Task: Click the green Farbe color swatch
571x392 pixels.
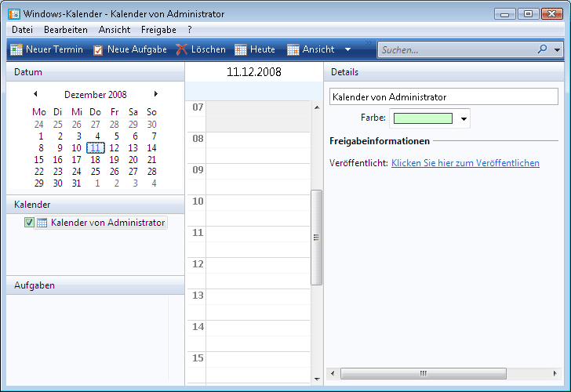Action: tap(423, 118)
